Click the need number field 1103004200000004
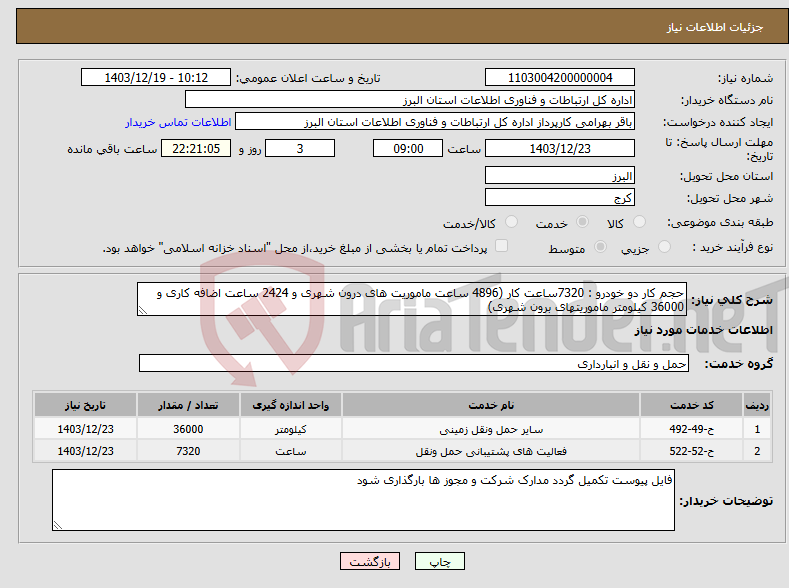The height and width of the screenshot is (588, 789). (560, 77)
